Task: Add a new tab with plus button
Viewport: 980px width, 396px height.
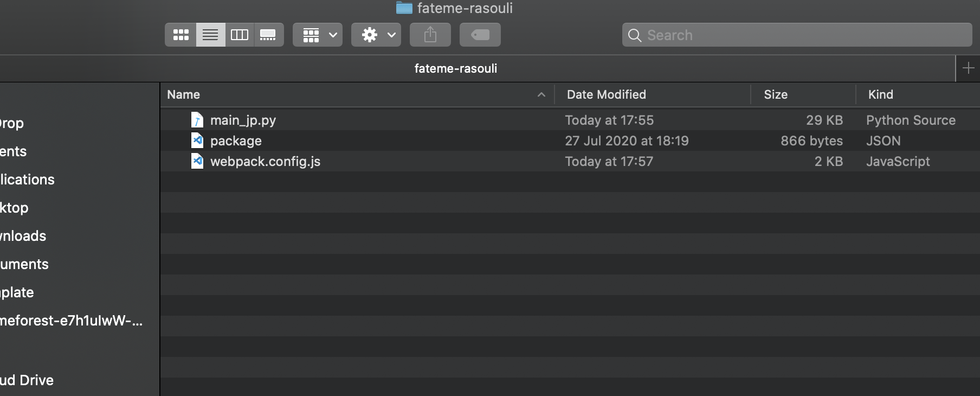Action: [968, 68]
